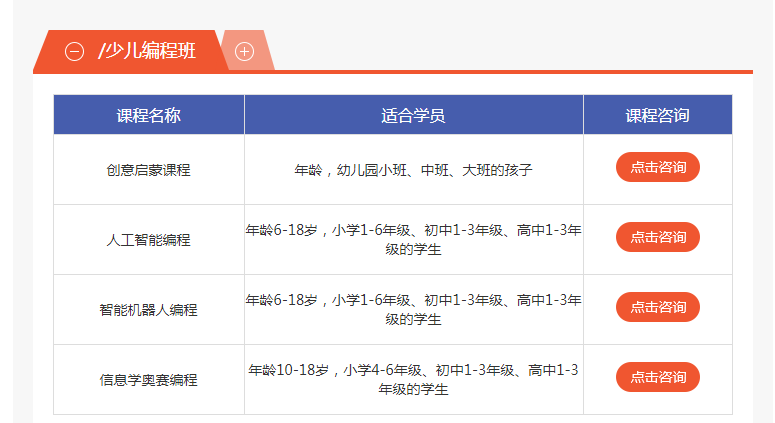Collapse the 少儿编程班 section with minus icon
Screen dimensions: 775x423
click(74, 52)
